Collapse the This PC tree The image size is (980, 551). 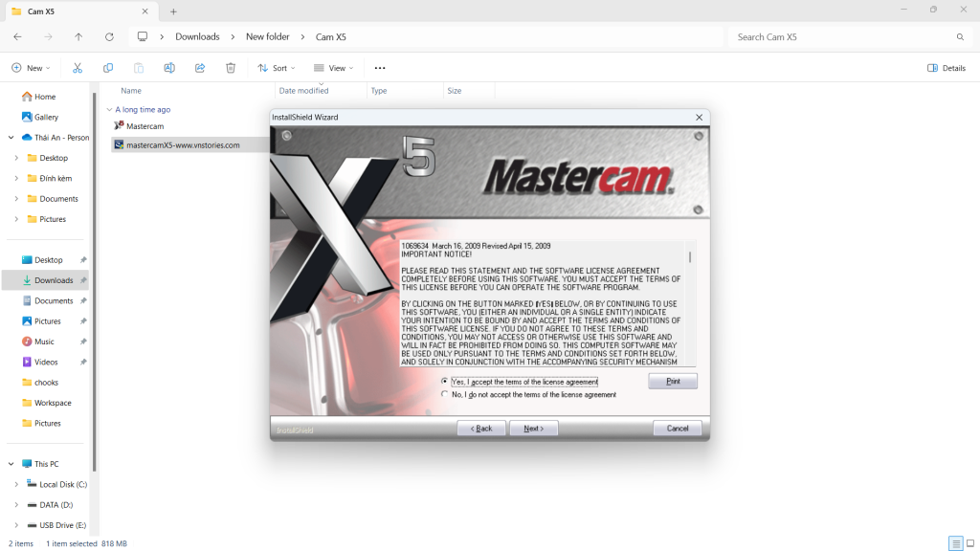[x=11, y=464]
